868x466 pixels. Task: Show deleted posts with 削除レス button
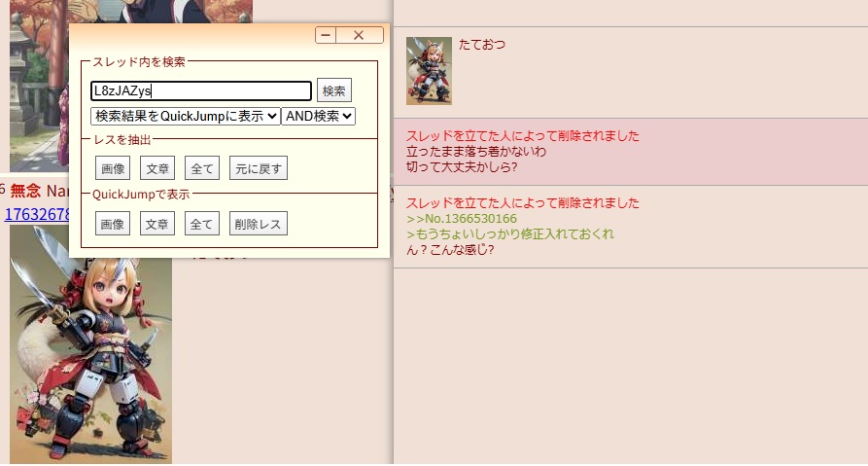pyautogui.click(x=259, y=224)
